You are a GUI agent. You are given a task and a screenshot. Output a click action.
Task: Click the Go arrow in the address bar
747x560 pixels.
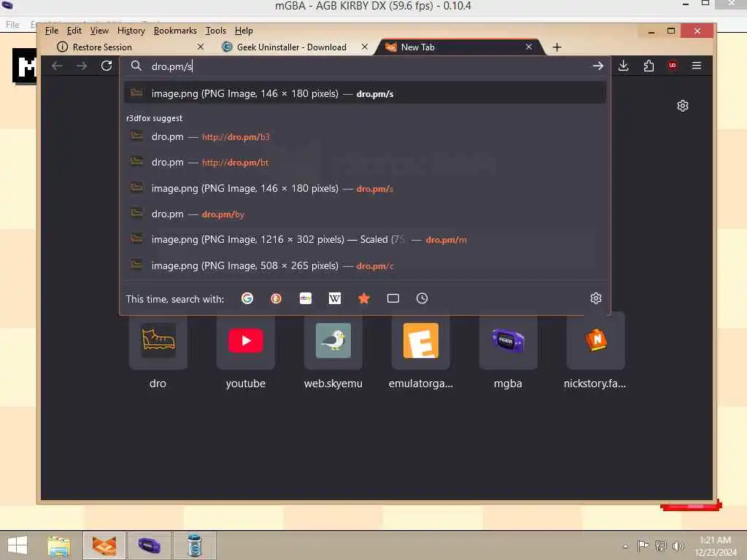[x=598, y=66]
